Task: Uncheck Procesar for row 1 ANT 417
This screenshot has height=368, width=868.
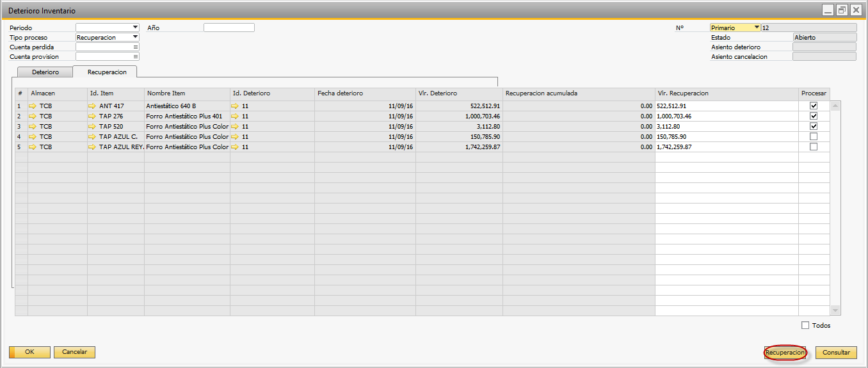Action: (814, 106)
